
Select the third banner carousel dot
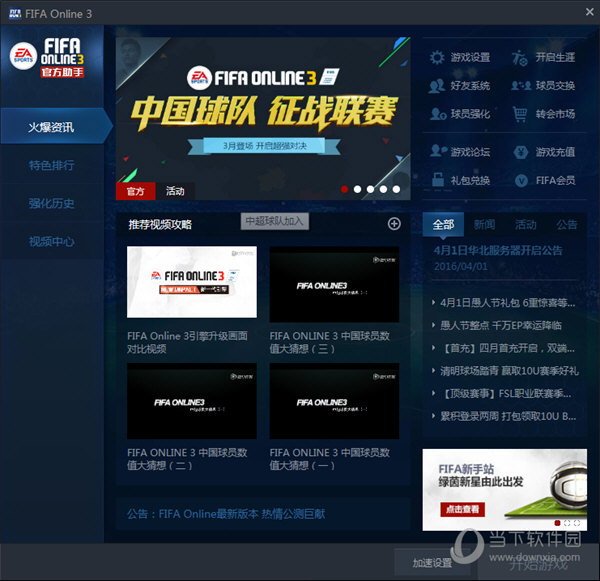tap(370, 189)
